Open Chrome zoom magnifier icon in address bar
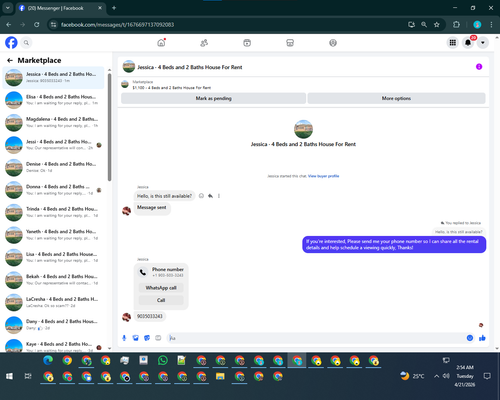Viewport: 500px width, 400px height. pyautogui.click(x=424, y=25)
